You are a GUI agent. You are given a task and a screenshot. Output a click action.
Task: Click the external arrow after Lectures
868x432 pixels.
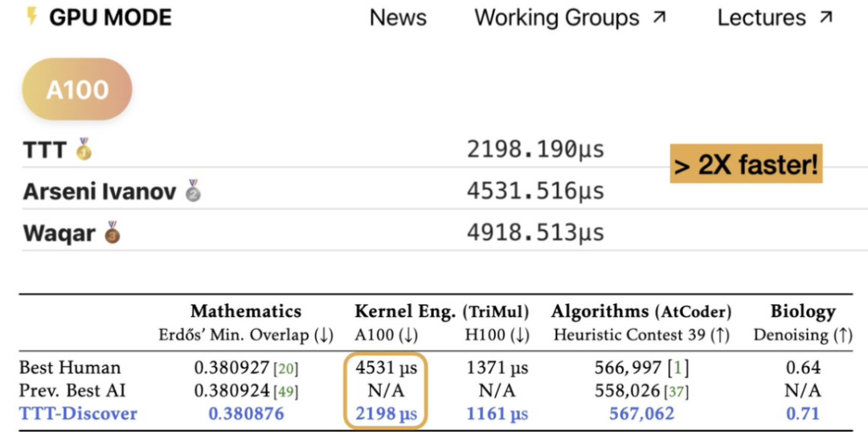(x=825, y=17)
